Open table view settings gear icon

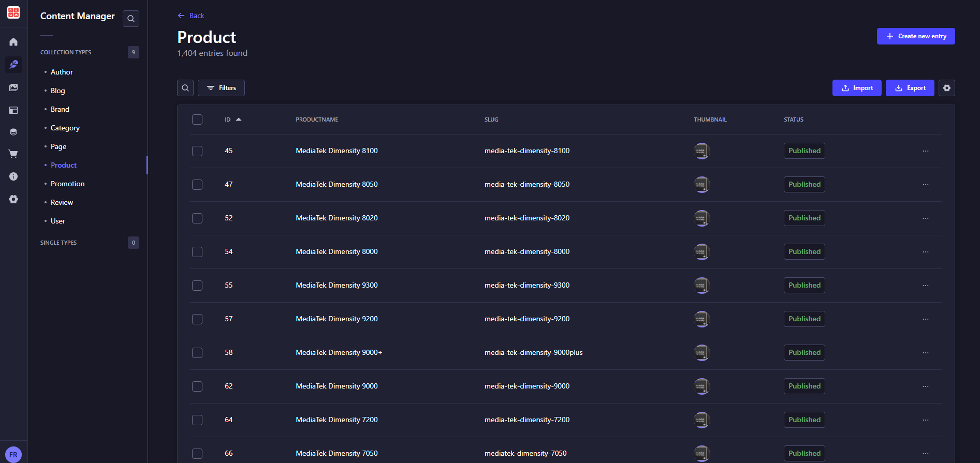point(947,88)
